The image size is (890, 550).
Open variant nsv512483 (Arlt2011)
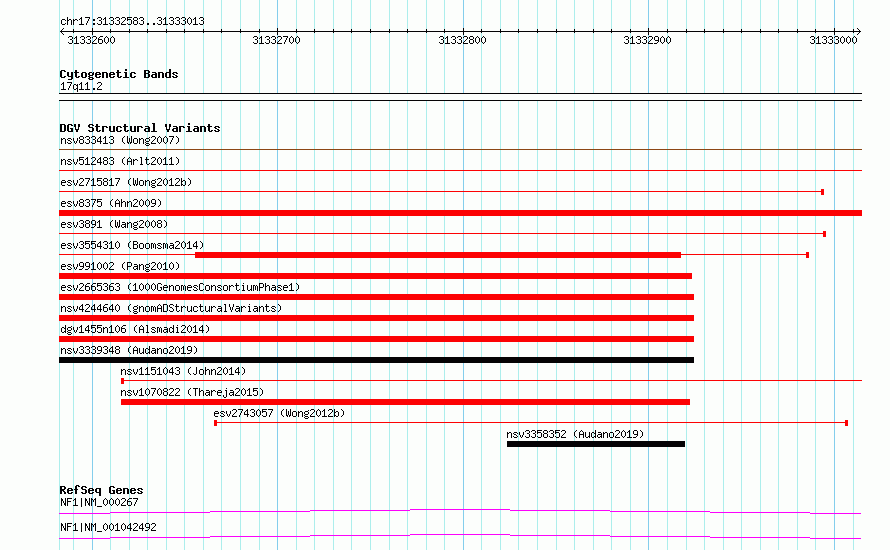(120, 161)
